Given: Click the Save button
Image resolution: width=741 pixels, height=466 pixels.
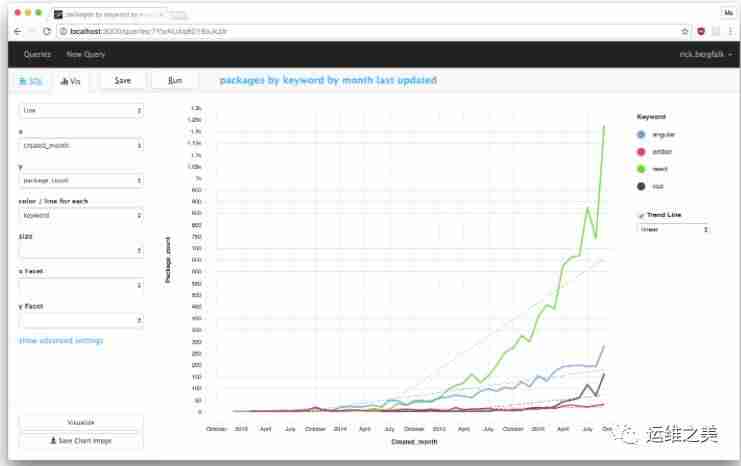Looking at the screenshot, I should [122, 81].
